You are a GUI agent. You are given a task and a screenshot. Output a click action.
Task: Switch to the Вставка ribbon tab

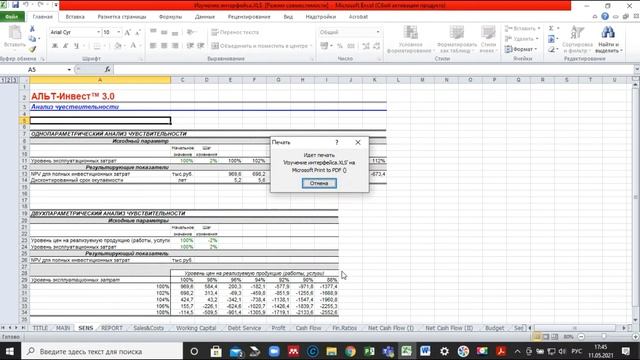point(75,17)
